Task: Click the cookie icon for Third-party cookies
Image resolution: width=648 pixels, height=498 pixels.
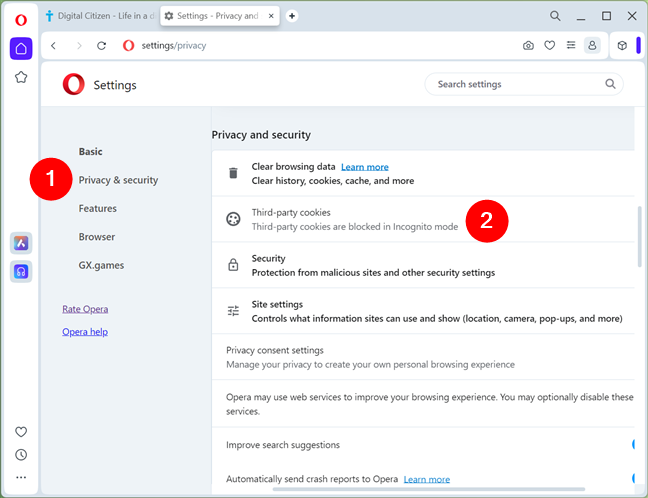Action: point(233,219)
